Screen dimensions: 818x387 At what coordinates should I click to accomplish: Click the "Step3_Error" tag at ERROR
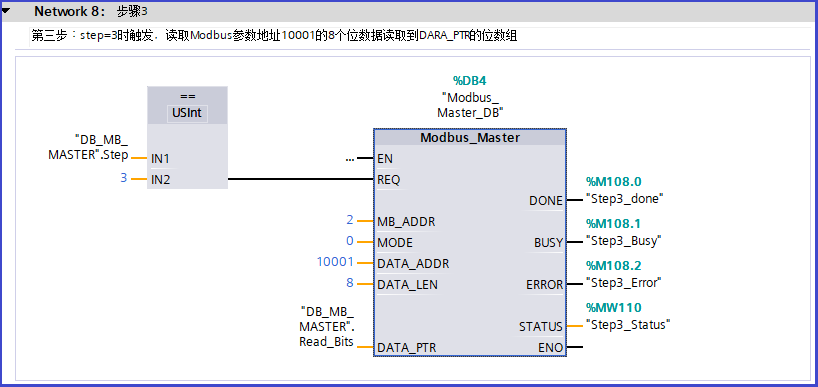(x=623, y=282)
